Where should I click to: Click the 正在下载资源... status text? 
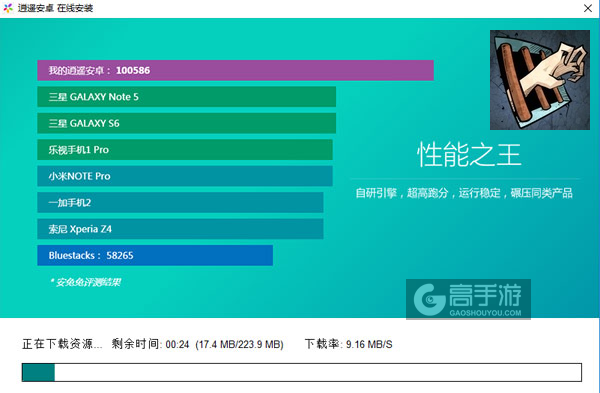tap(62, 344)
